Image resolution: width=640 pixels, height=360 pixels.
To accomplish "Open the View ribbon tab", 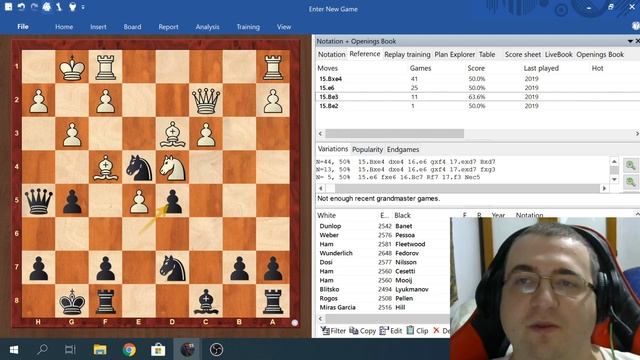I will coord(284,27).
